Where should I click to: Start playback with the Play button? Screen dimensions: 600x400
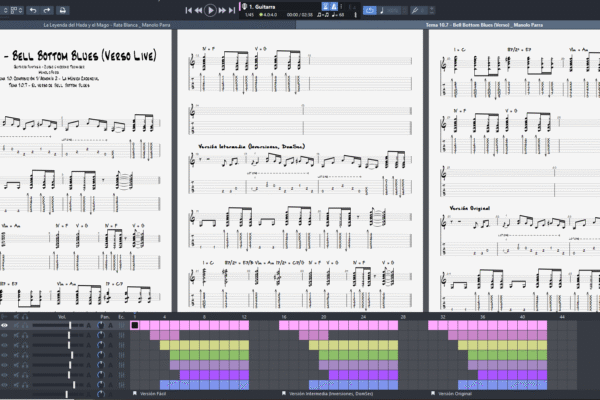point(210,10)
